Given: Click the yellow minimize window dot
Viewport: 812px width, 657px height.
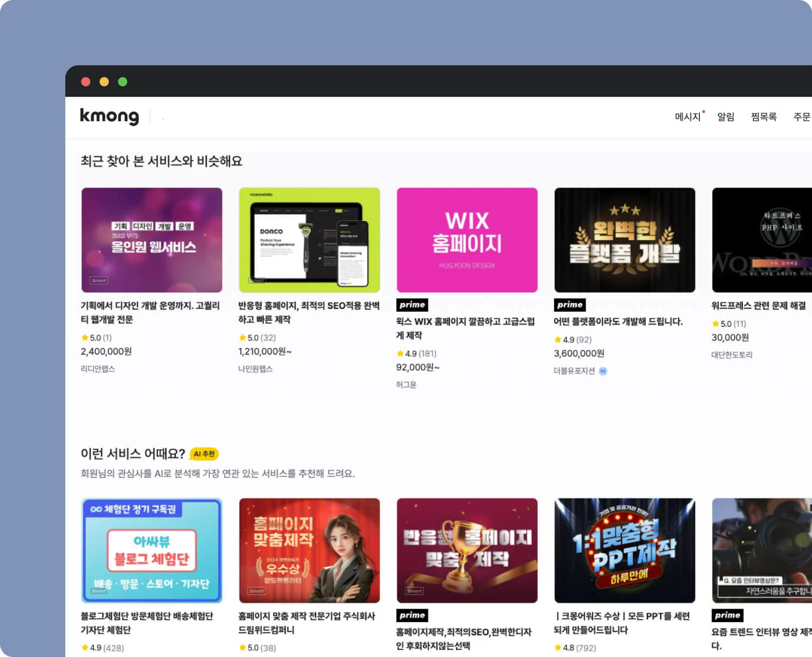Looking at the screenshot, I should click(104, 82).
